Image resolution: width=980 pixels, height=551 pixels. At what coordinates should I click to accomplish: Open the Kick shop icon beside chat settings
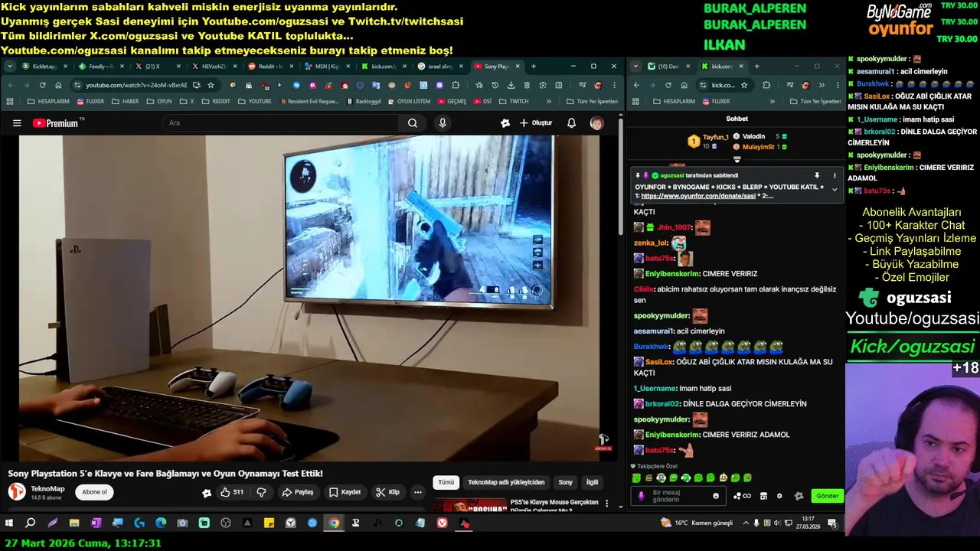(x=763, y=496)
